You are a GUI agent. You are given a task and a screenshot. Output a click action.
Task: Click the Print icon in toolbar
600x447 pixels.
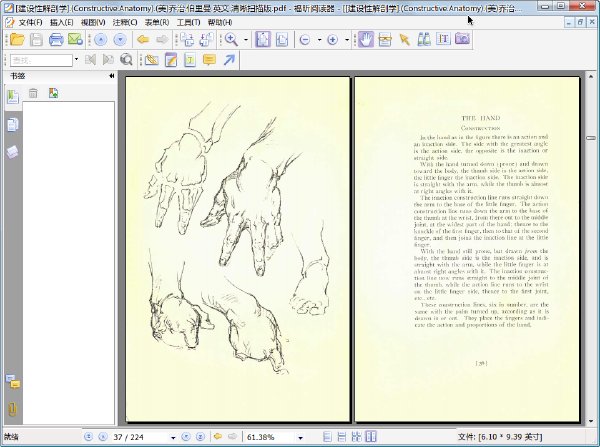point(56,39)
